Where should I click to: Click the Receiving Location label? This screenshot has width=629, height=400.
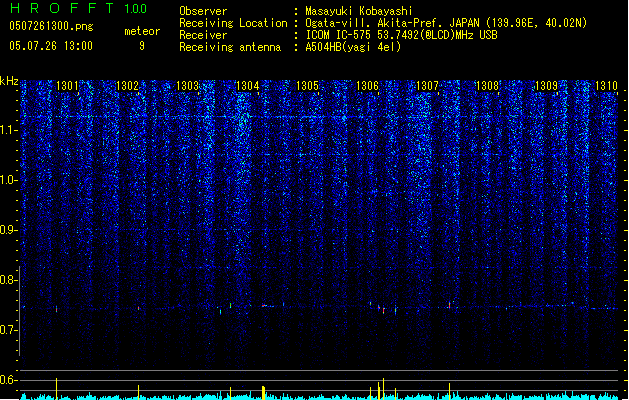click(x=233, y=23)
